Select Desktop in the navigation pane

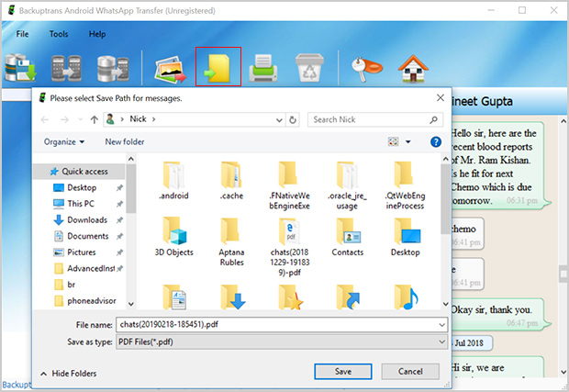(x=82, y=187)
